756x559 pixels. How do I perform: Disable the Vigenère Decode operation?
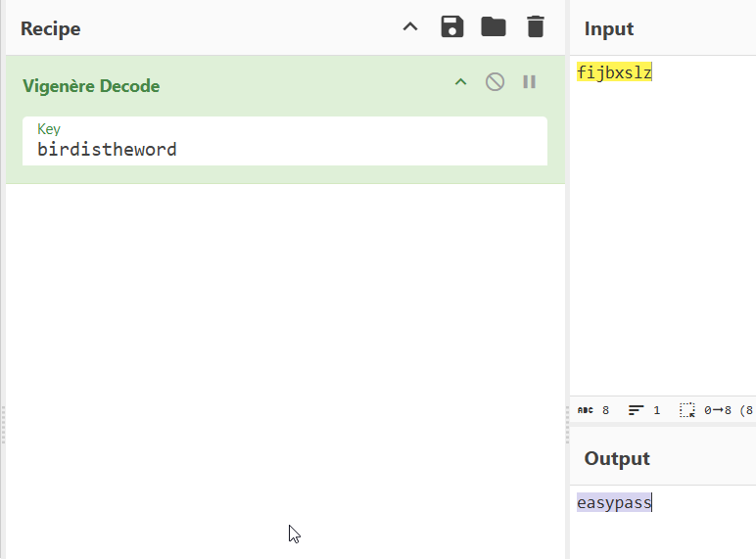point(496,82)
